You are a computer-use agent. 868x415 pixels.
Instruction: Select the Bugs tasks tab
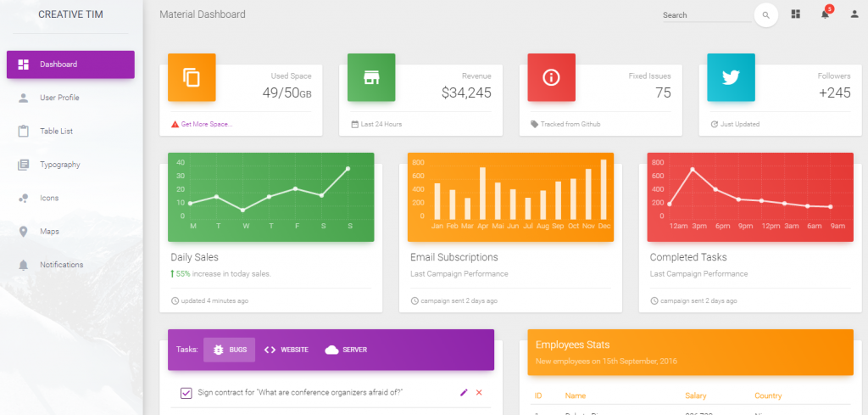229,350
